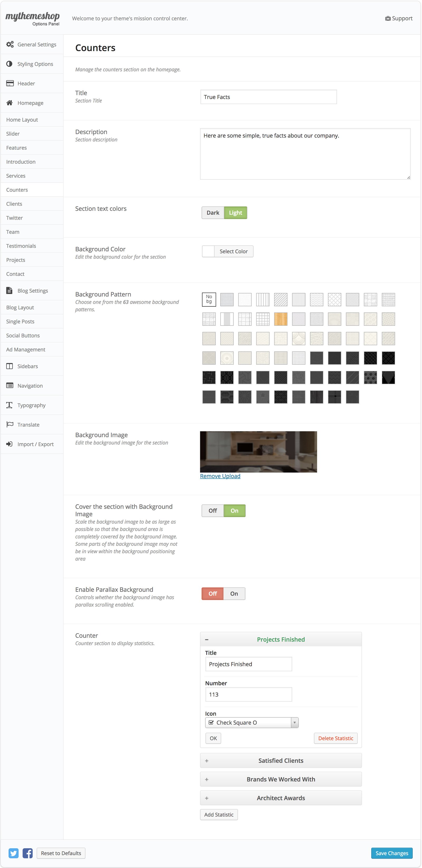This screenshot has height=868, width=422.
Task: Expand the Satisfied Clients statistic
Action: pyautogui.click(x=280, y=760)
